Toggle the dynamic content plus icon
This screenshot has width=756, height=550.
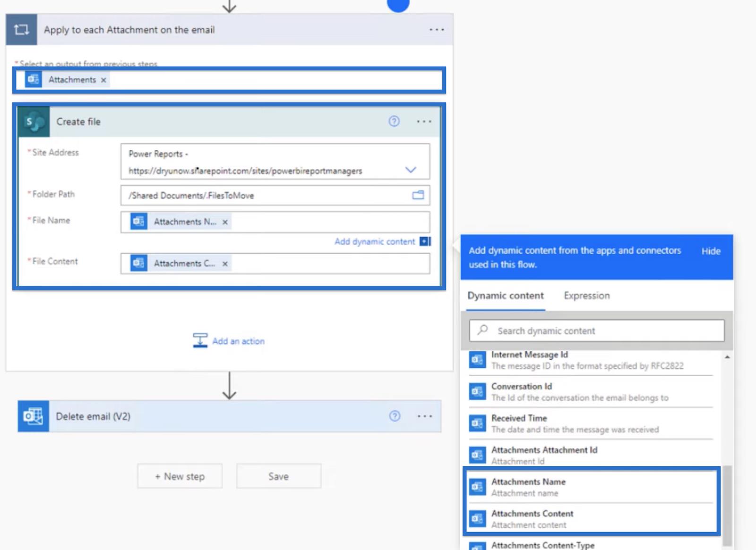[x=425, y=241]
